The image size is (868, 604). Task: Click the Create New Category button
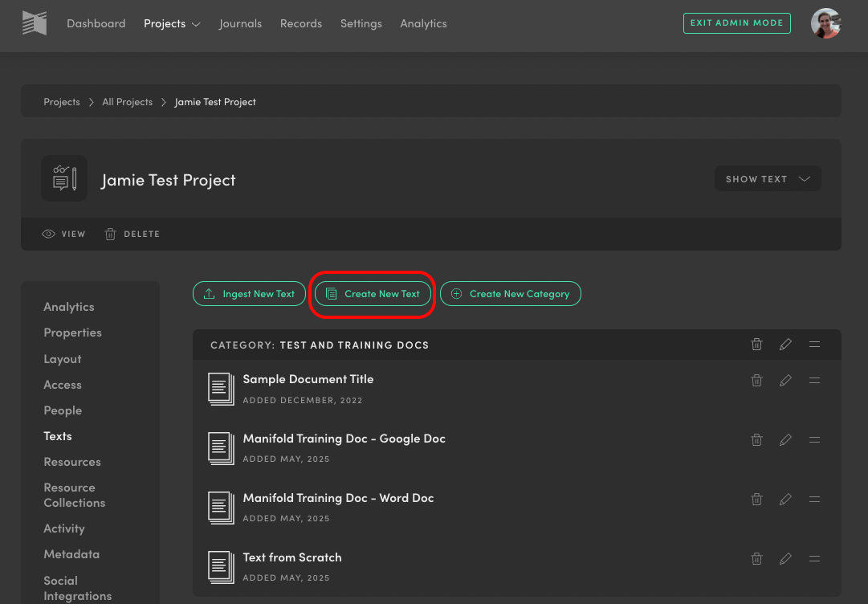[x=511, y=293]
